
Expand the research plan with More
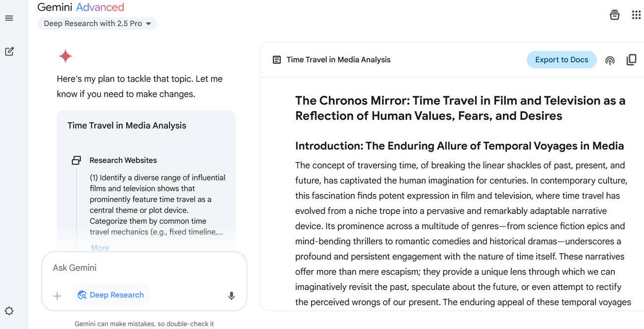[x=100, y=248]
